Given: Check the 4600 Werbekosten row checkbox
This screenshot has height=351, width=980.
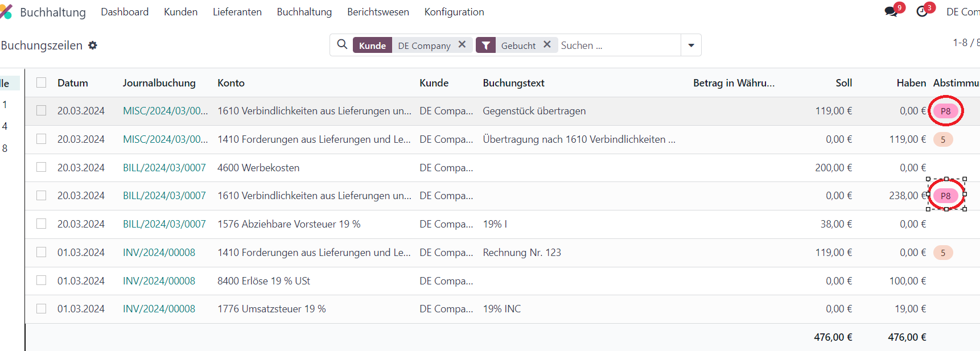Looking at the screenshot, I should [x=42, y=167].
